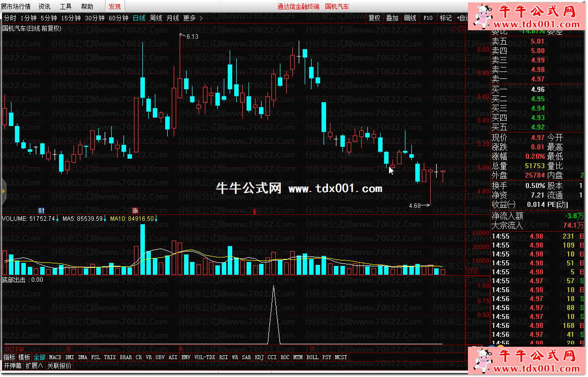Switch chart period to 60分钟

(x=119, y=18)
